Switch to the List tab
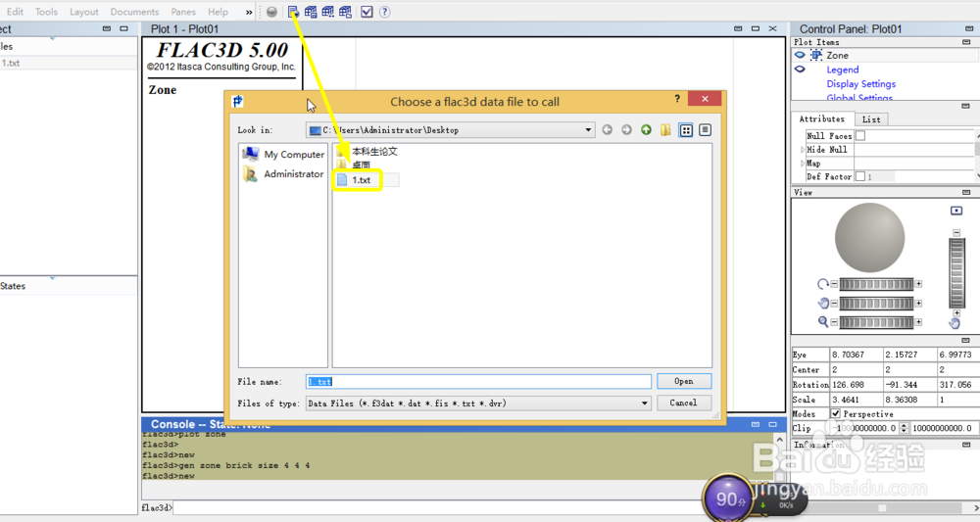Image resolution: width=980 pixels, height=522 pixels. 871,119
